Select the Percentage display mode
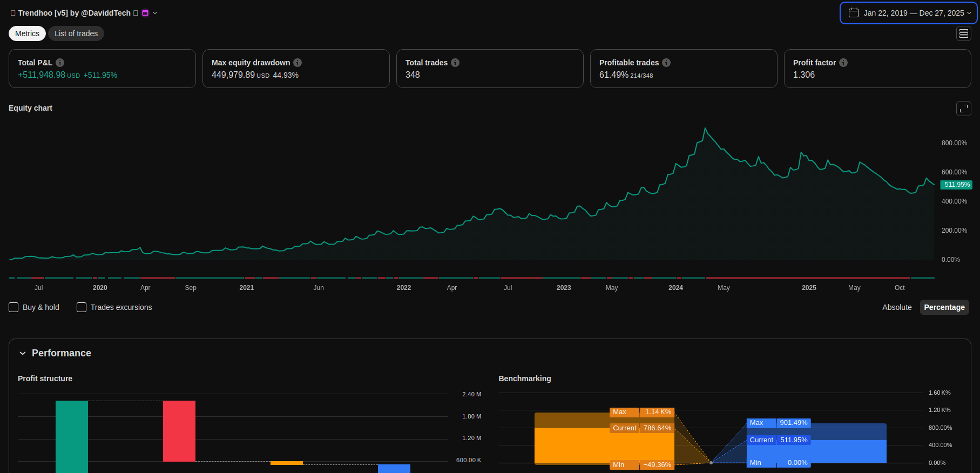This screenshot has height=473, width=980. [x=944, y=307]
